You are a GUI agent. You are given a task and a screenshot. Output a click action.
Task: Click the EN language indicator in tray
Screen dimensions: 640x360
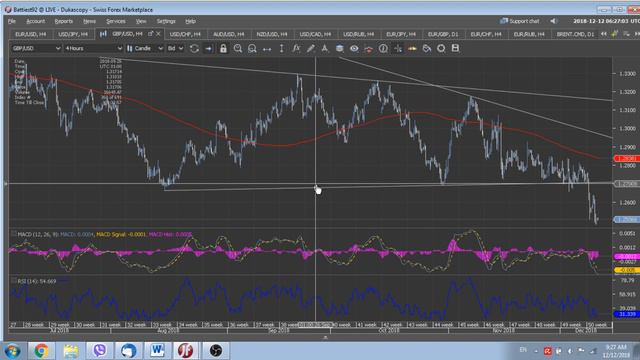click(523, 350)
